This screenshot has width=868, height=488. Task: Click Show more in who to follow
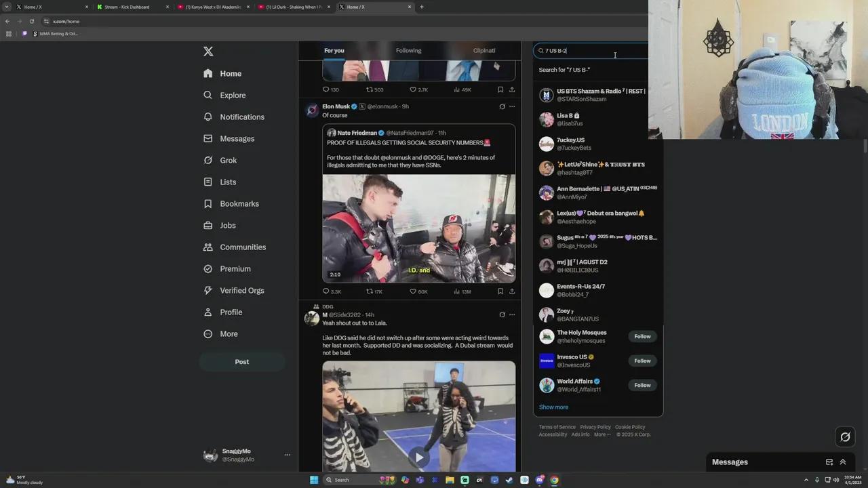pos(553,407)
